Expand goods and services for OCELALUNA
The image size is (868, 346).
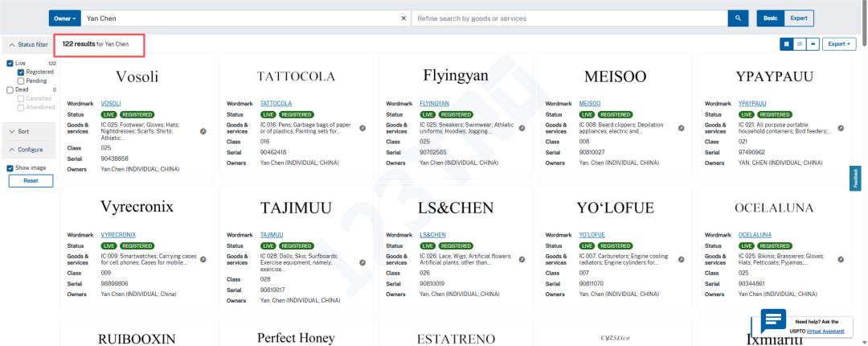coord(841,259)
